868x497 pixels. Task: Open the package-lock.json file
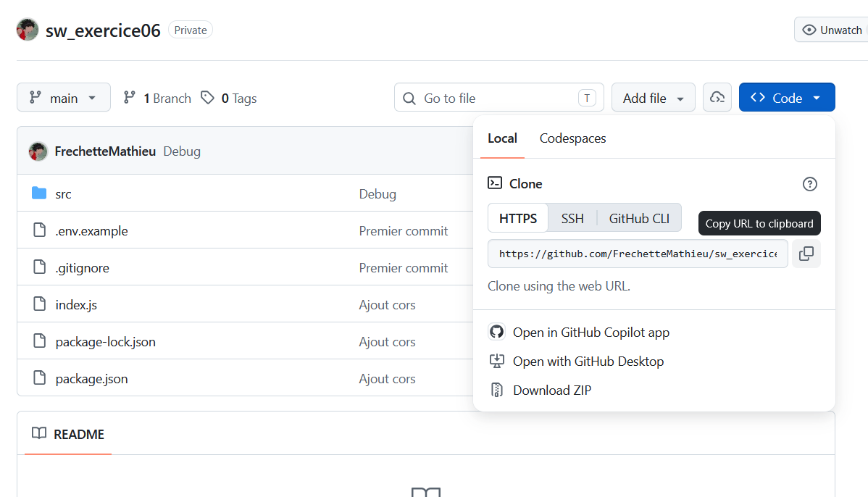[105, 341]
